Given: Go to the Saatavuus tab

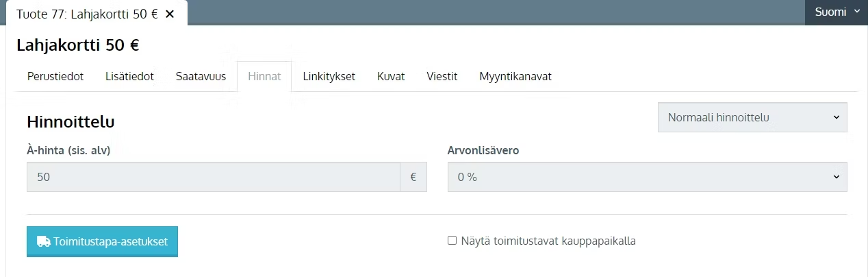Looking at the screenshot, I should (201, 76).
